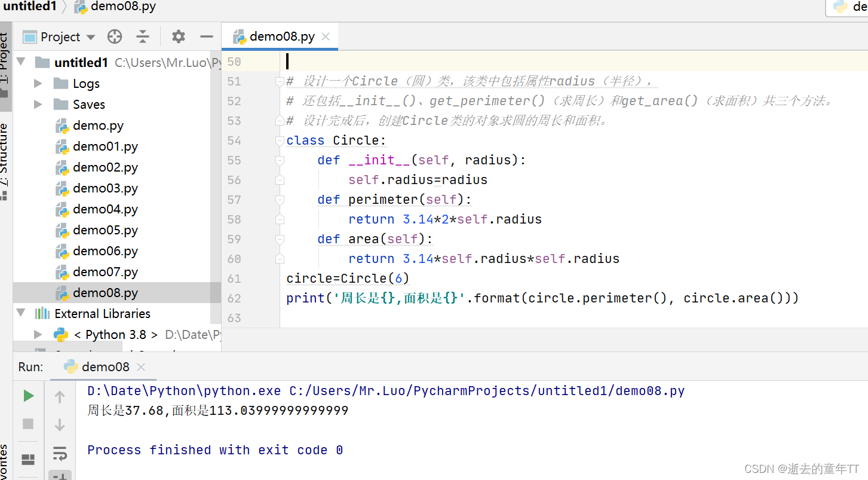Rerun demo08 with the green play icon
This screenshot has height=480, width=868.
[x=28, y=396]
